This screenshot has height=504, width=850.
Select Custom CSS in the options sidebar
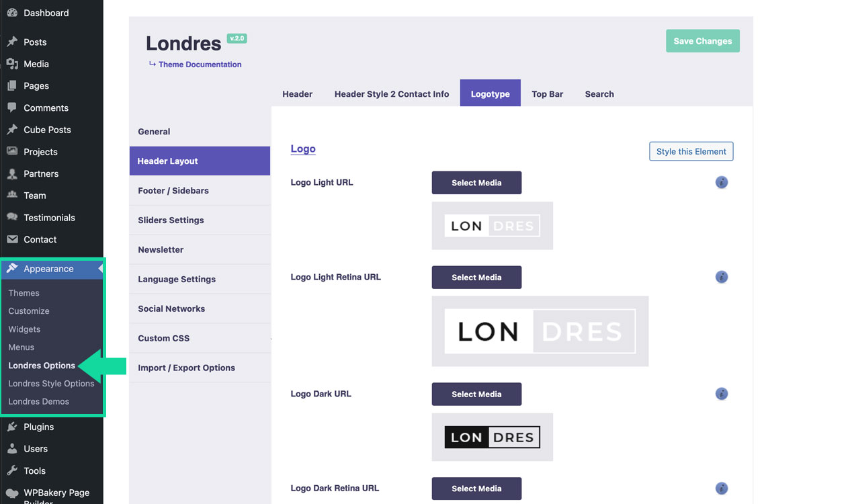(x=164, y=338)
